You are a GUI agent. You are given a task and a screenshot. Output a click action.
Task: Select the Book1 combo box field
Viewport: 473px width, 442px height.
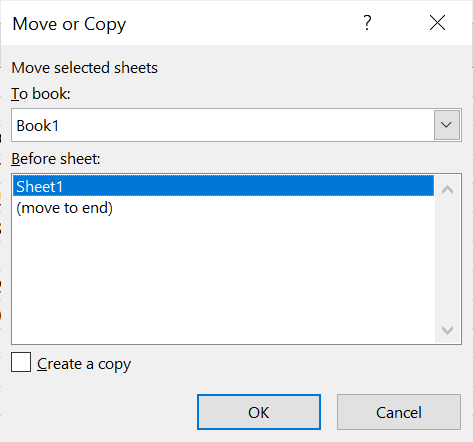click(236, 125)
